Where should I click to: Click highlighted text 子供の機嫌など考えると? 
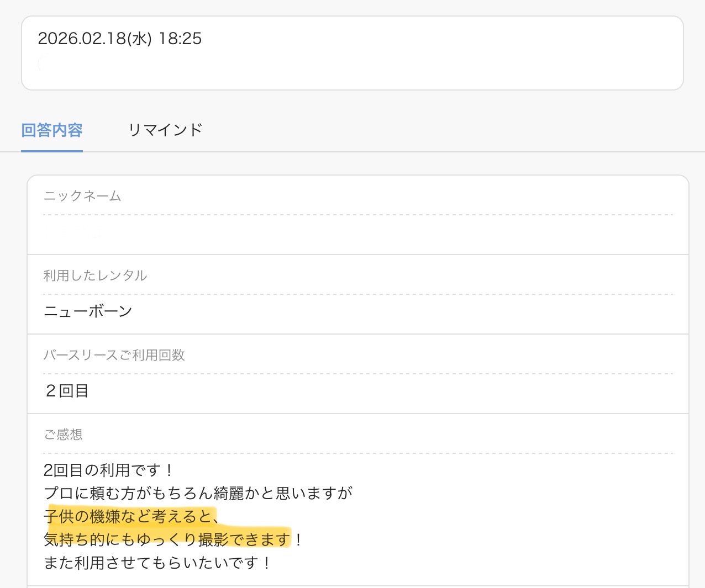point(127,517)
